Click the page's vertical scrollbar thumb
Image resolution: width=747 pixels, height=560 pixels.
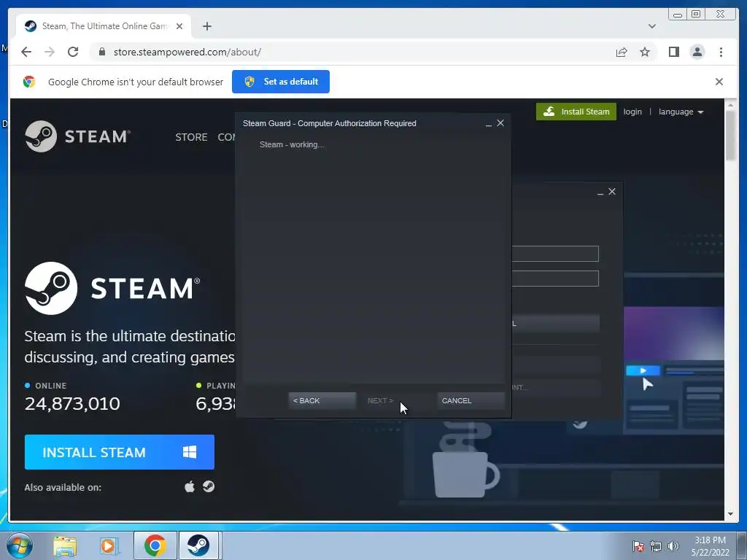730,136
